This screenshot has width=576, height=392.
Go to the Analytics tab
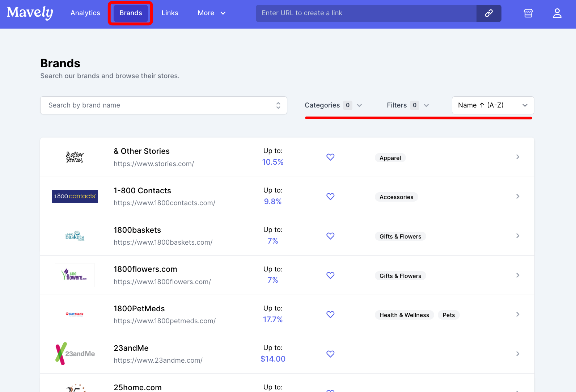click(x=85, y=13)
